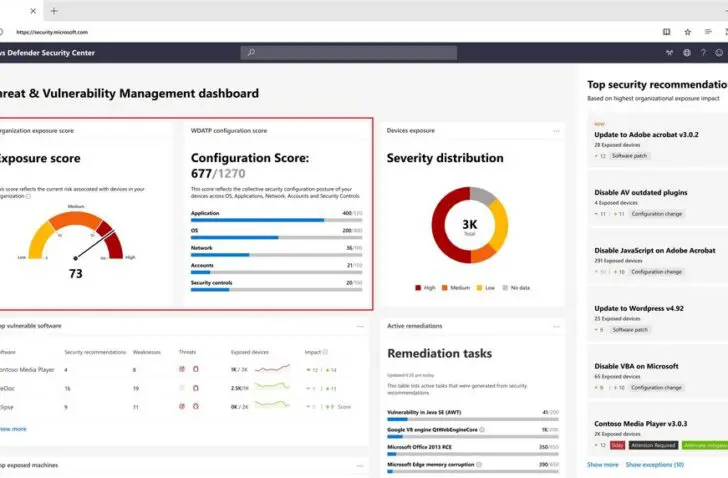Click Show more under vulnerable software table

click(13, 429)
